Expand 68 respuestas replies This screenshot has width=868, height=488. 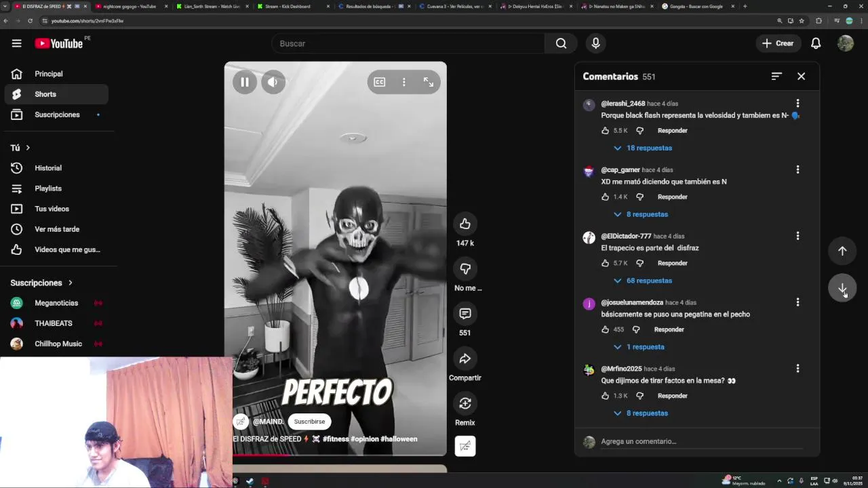coord(643,281)
